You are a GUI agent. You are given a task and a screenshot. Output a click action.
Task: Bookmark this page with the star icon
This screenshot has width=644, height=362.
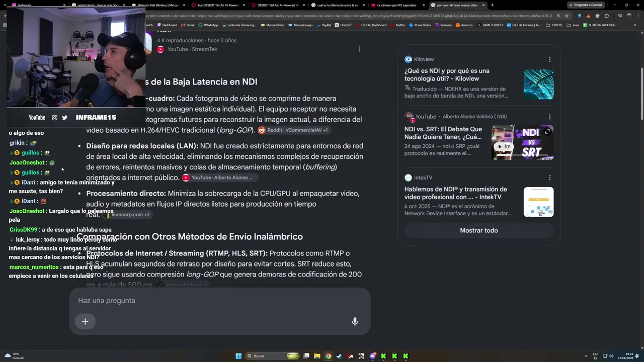click(x=567, y=16)
